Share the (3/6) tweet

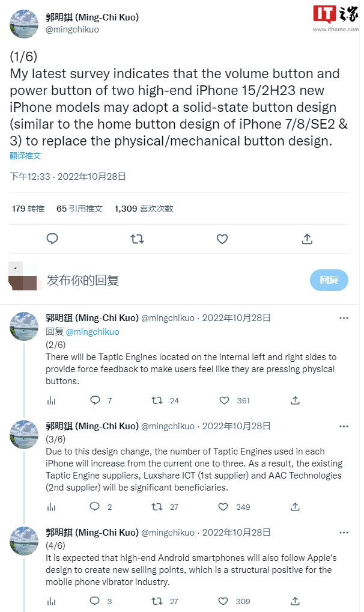[296, 507]
